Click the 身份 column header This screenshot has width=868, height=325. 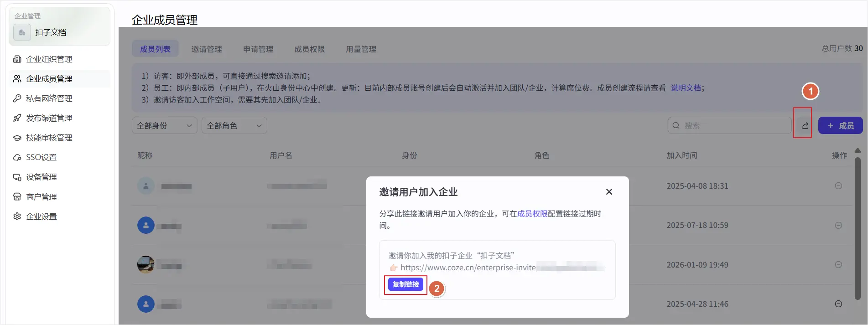(410, 155)
